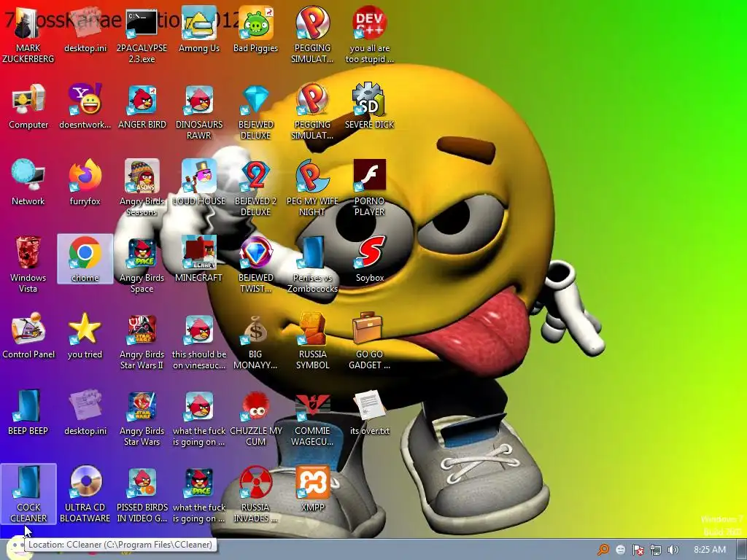Click the volume speaker tray icon
Image resolution: width=747 pixels, height=560 pixels.
pos(673,550)
